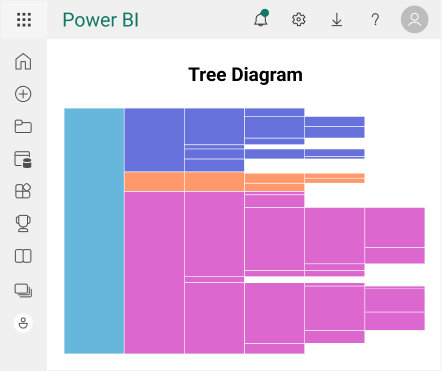Open the Data hub icon
This screenshot has height=371, width=442.
coord(23,159)
